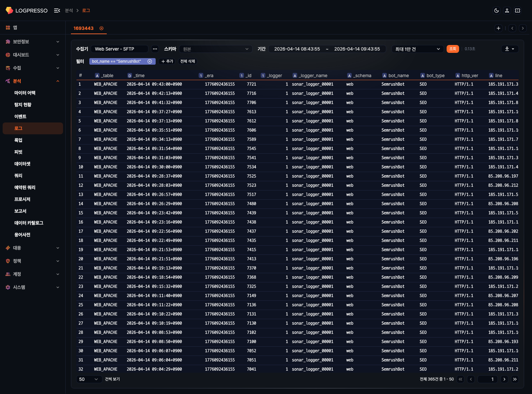Image resolution: width=532 pixels, height=394 pixels.
Task: Click the download export icon
Action: [x=510, y=49]
